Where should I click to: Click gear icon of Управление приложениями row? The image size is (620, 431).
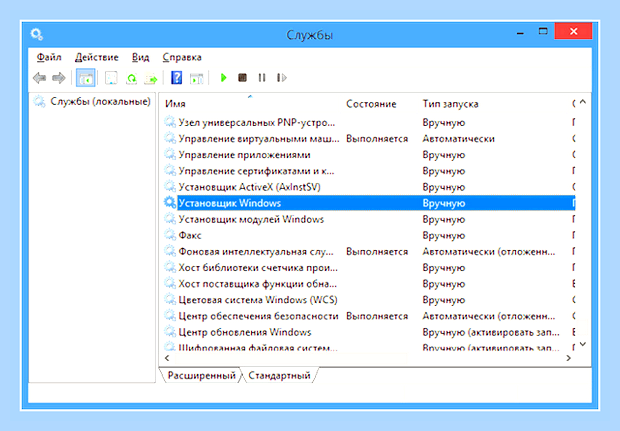(x=170, y=154)
